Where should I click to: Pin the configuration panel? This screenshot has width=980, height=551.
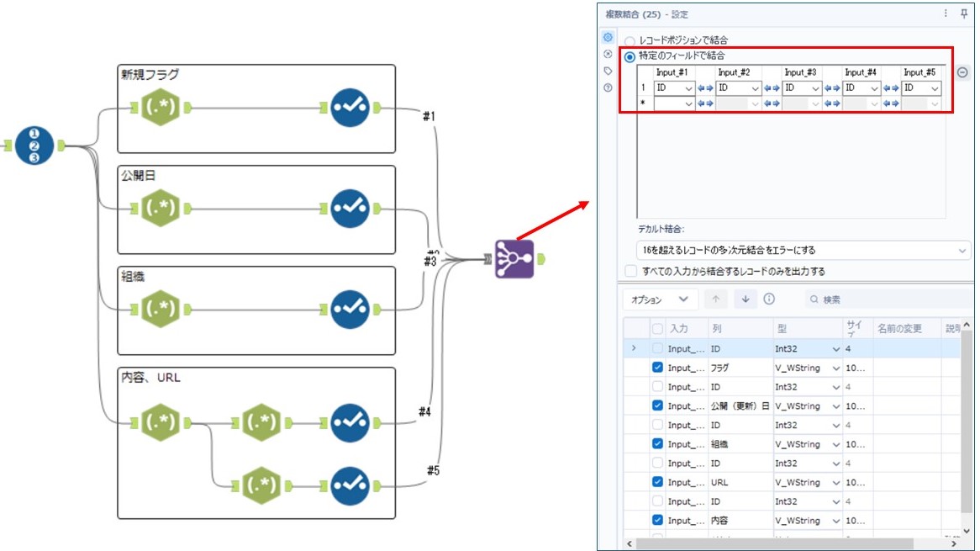tap(964, 13)
